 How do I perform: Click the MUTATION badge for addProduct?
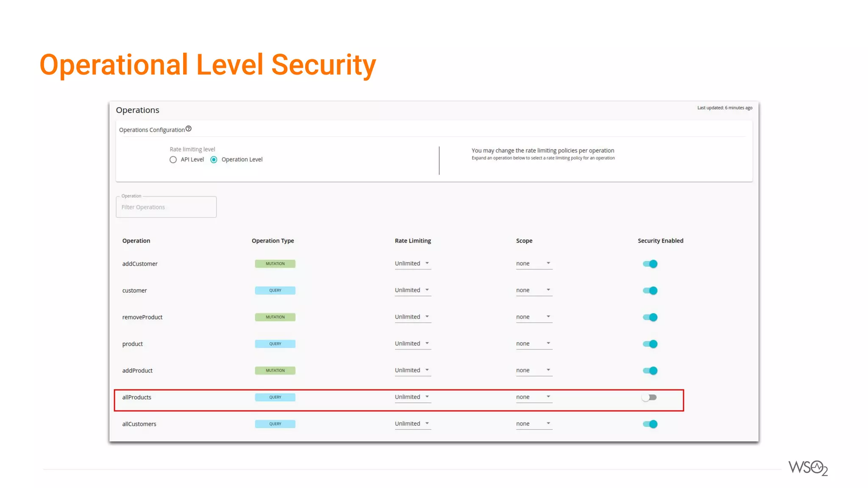(x=275, y=371)
